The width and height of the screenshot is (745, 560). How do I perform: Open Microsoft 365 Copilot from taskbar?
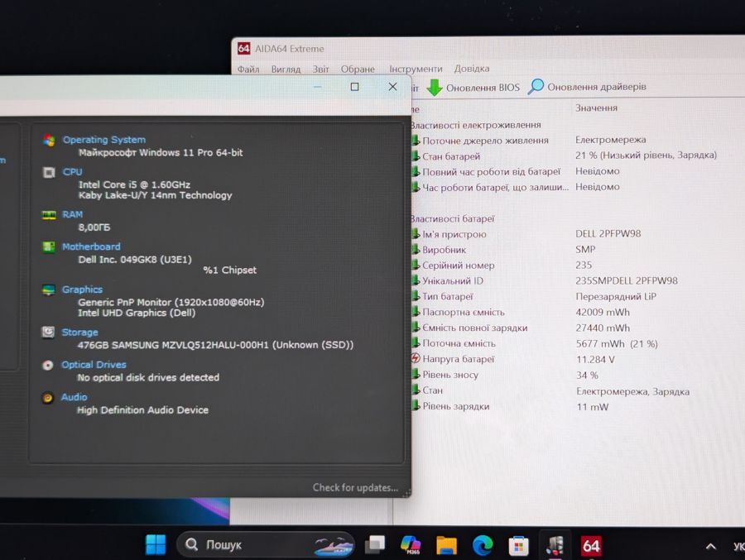411,545
